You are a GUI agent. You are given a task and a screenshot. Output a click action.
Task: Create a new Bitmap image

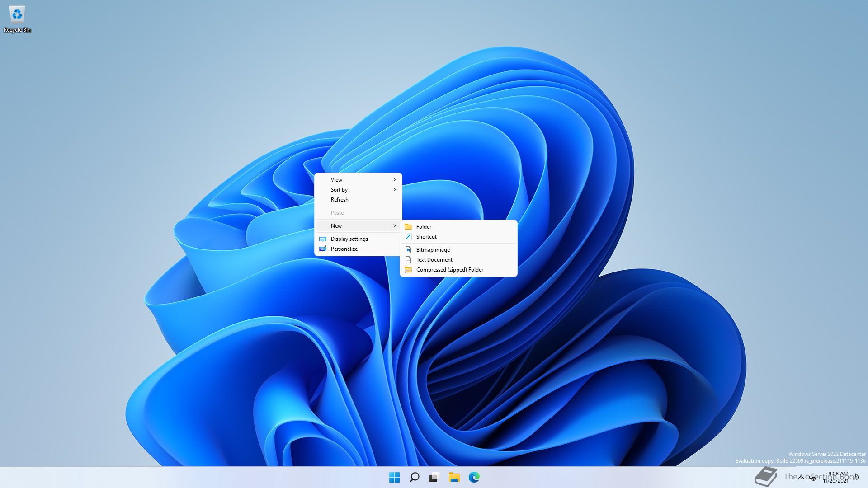pyautogui.click(x=433, y=250)
